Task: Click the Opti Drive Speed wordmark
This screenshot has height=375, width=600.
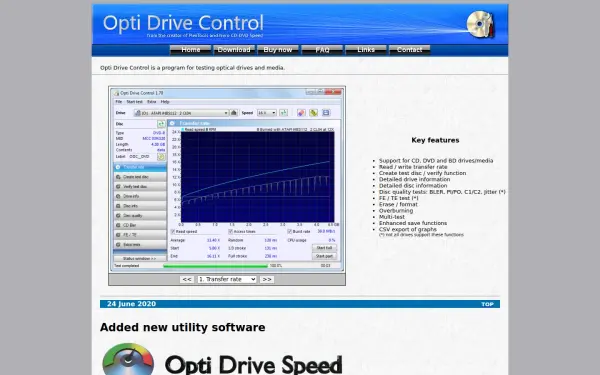Action: 253,364
